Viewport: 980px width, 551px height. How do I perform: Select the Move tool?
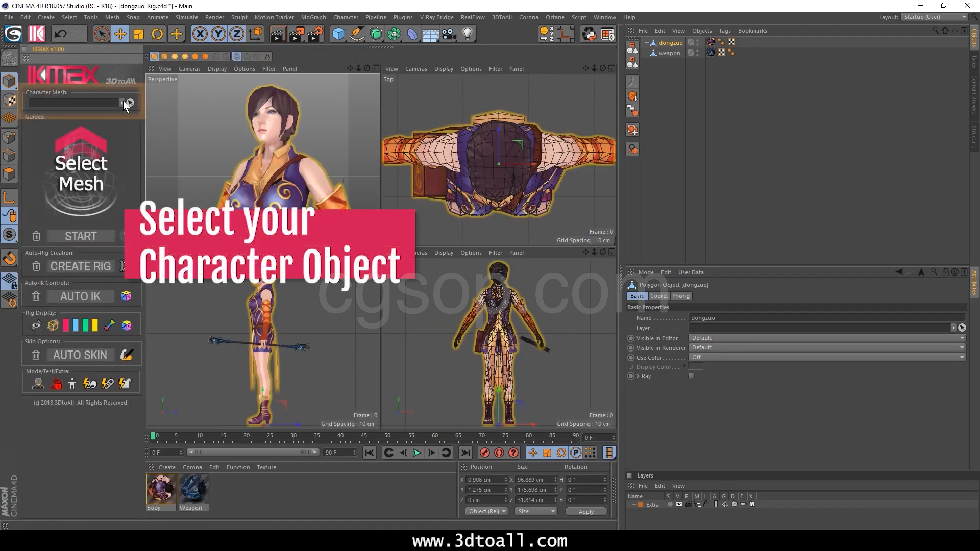tap(120, 34)
